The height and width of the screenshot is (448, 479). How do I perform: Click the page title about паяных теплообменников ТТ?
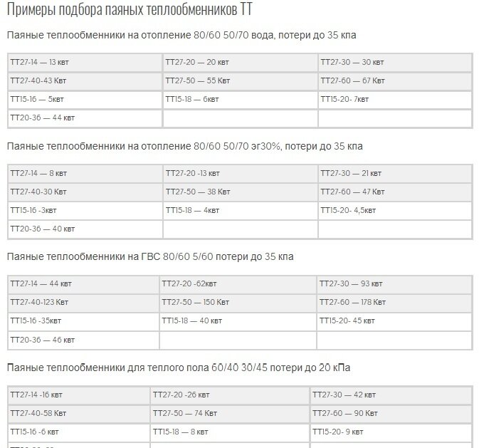tap(130, 9)
